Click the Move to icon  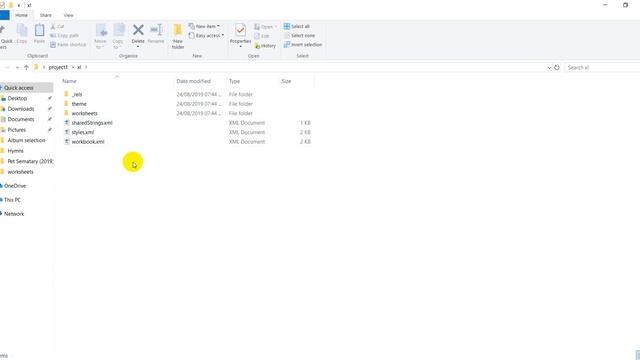click(x=101, y=30)
